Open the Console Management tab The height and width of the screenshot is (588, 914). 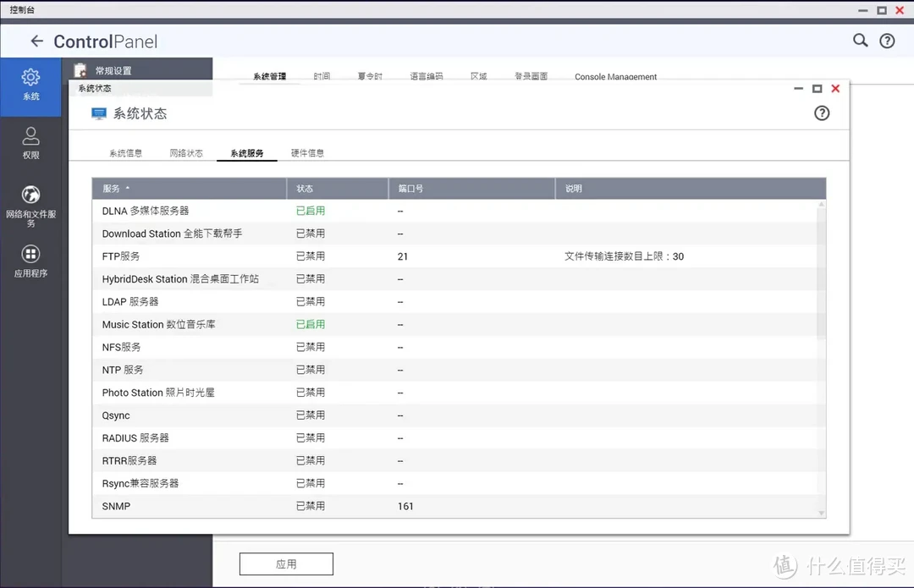(615, 76)
